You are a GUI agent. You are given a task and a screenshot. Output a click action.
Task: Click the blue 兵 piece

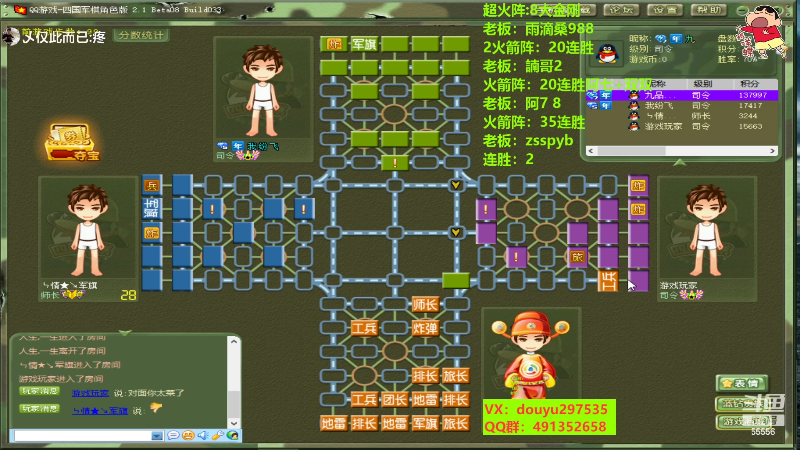[152, 185]
